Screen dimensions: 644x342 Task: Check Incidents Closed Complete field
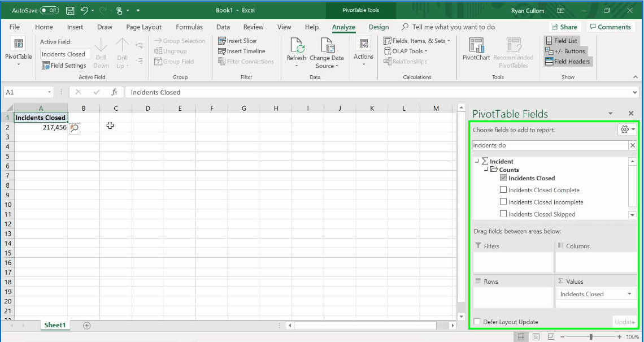click(503, 189)
